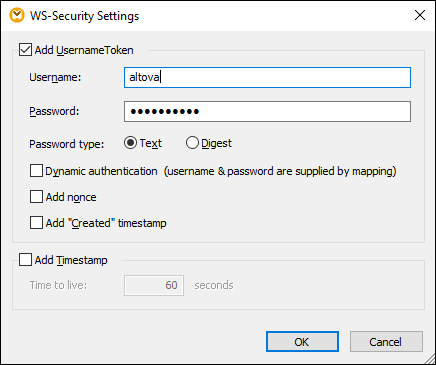Tick the Add nonce checkbox
This screenshot has width=436, height=365.
tap(36, 197)
